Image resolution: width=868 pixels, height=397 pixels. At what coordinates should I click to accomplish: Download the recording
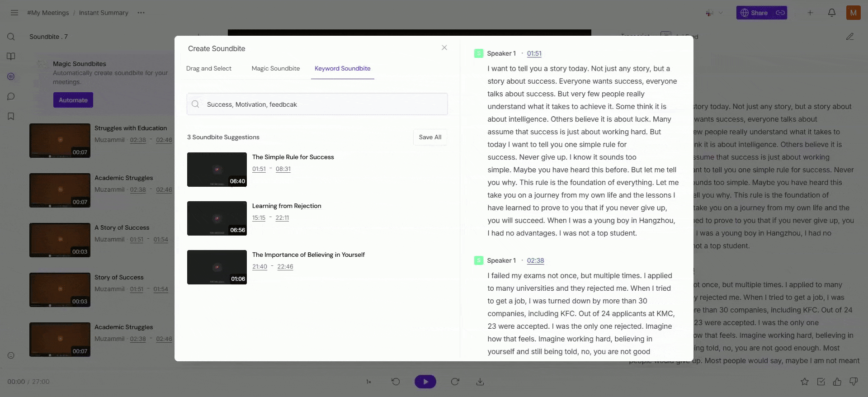[x=480, y=382]
